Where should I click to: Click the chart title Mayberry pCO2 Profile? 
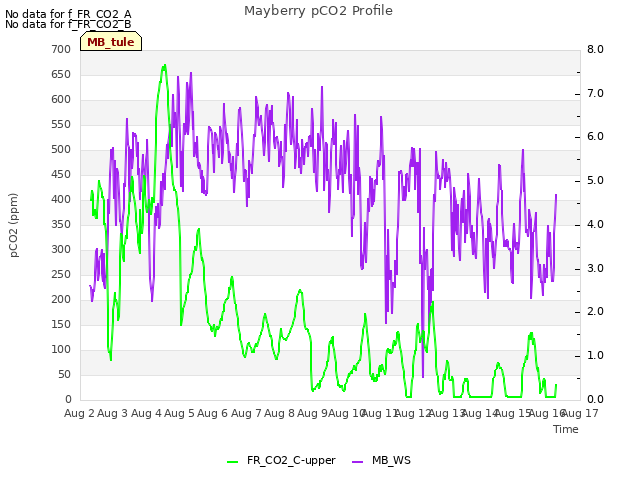(318, 11)
